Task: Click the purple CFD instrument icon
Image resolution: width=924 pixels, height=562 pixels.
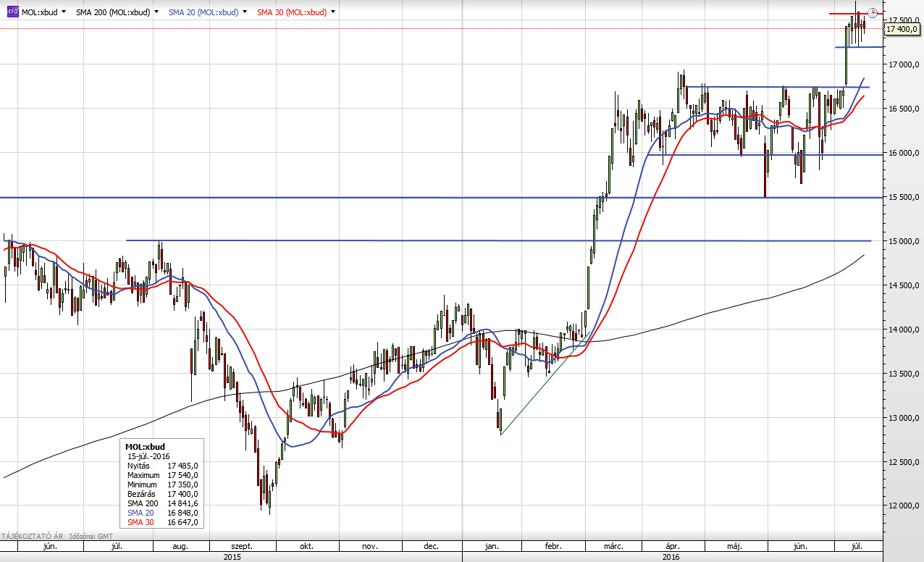Action: [12, 12]
